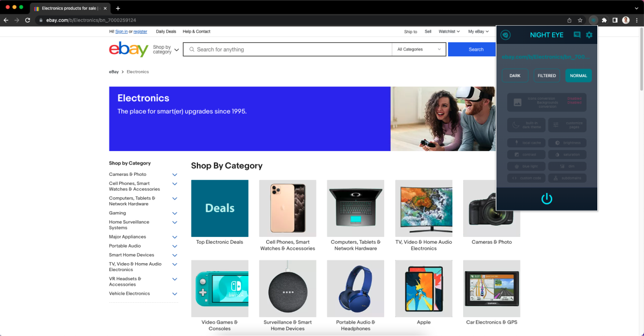Select NORMAL mode in Night Eye
The image size is (644, 336).
(579, 76)
